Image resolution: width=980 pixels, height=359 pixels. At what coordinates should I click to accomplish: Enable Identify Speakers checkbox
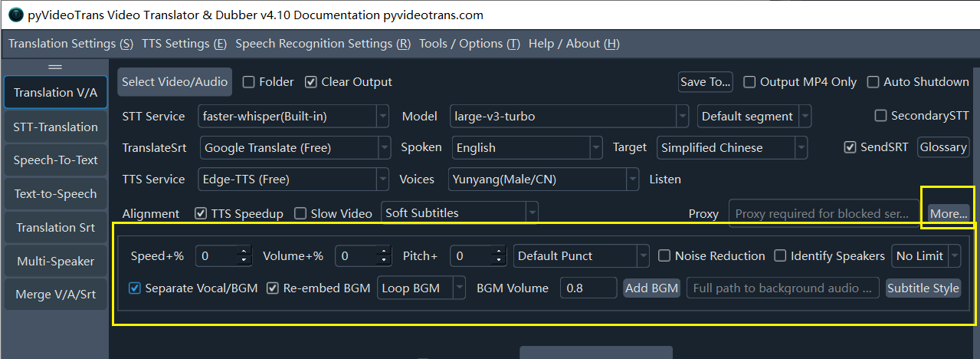click(829, 256)
